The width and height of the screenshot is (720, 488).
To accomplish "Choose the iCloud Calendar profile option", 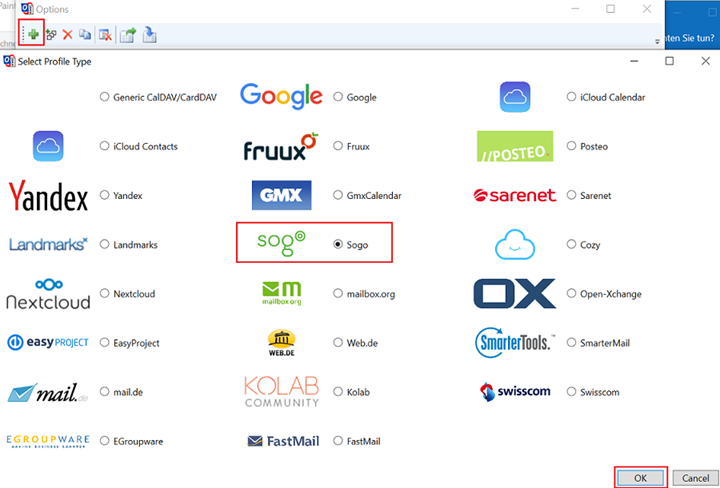I will [x=571, y=97].
